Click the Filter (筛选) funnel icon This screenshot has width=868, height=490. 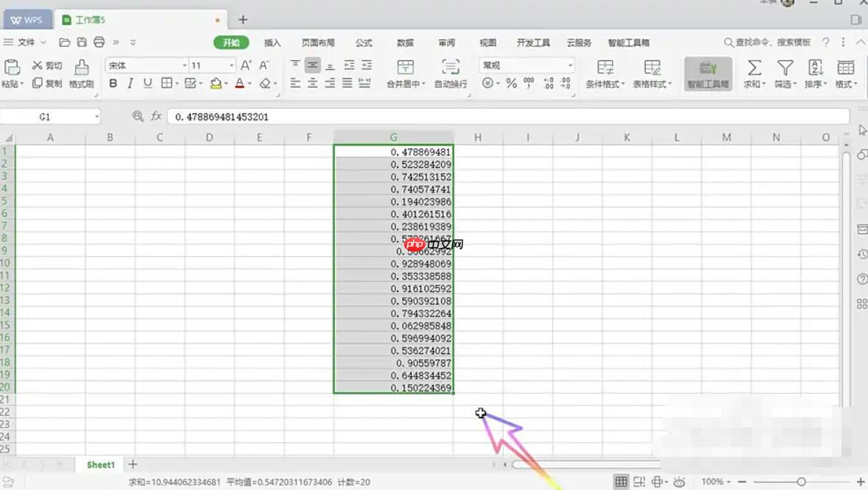[785, 68]
